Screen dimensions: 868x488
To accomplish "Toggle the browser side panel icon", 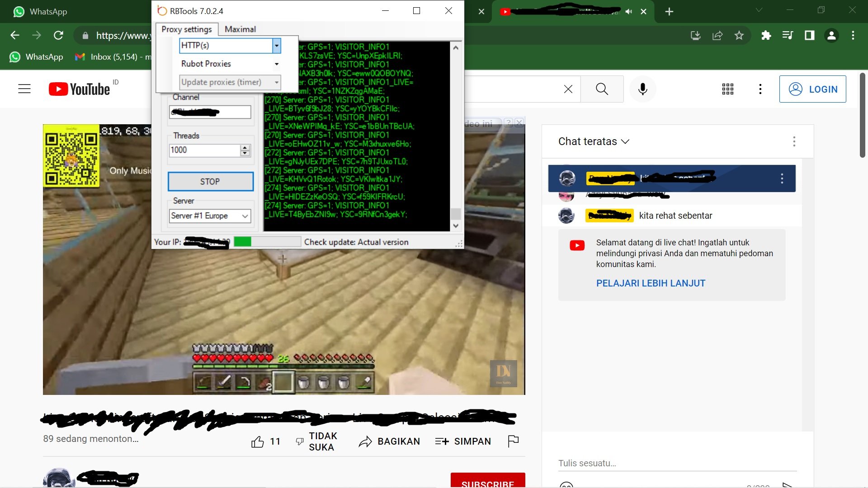I will point(809,35).
